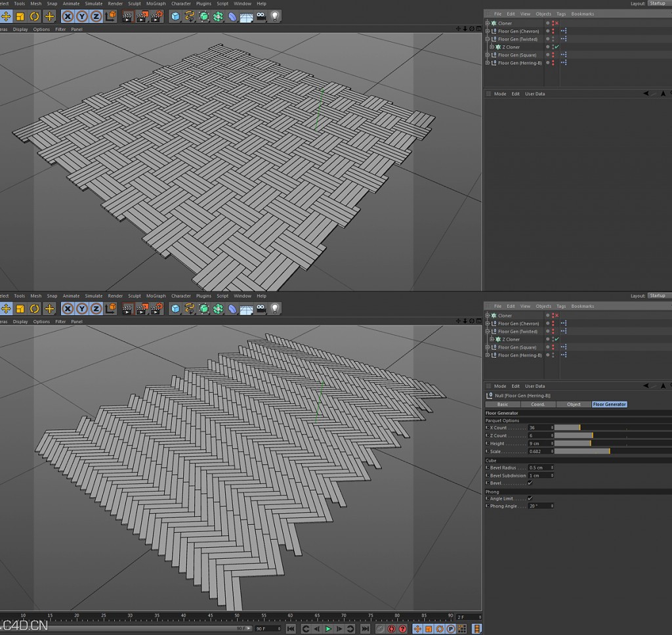The image size is (672, 635).
Task: Switch to the Coord. tab in Attributes
Action: point(539,405)
